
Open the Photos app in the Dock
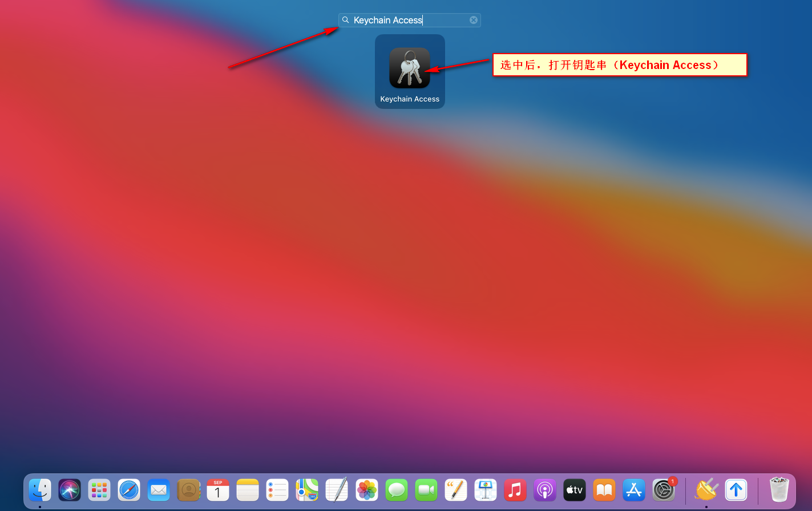(x=367, y=490)
